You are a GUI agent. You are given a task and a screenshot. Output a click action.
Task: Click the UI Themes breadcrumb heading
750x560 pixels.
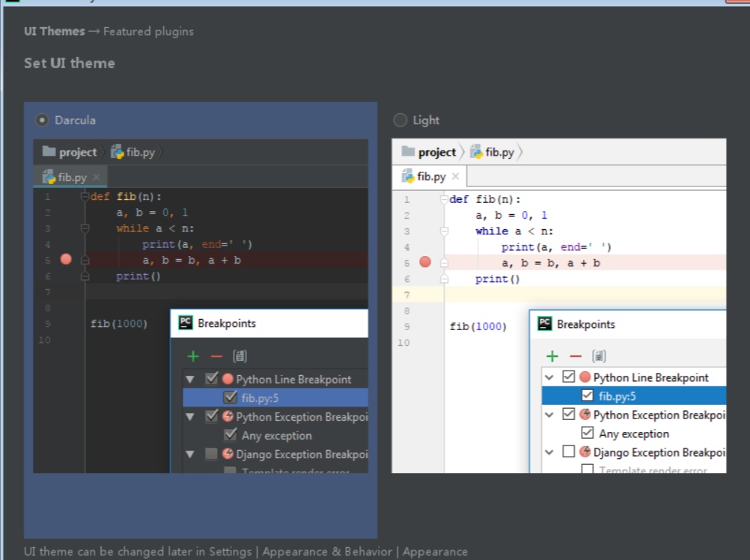coord(55,31)
